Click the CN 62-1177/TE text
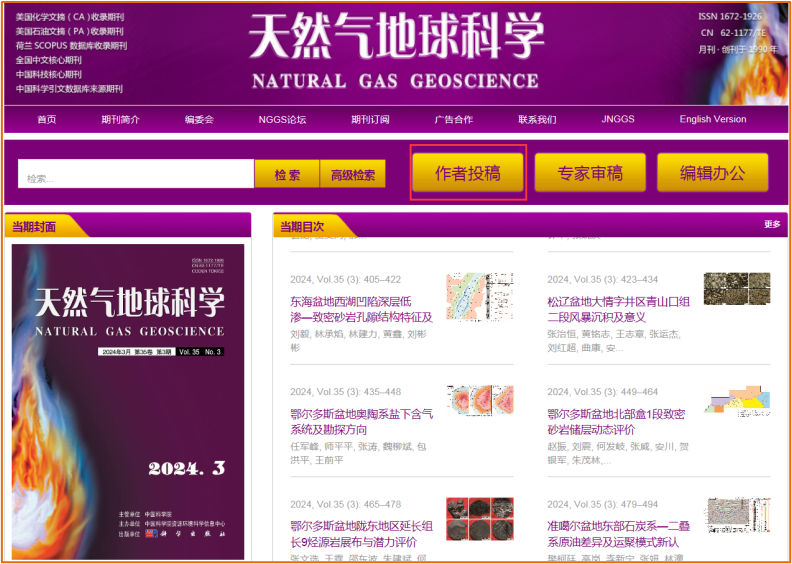The image size is (792, 564). (733, 33)
